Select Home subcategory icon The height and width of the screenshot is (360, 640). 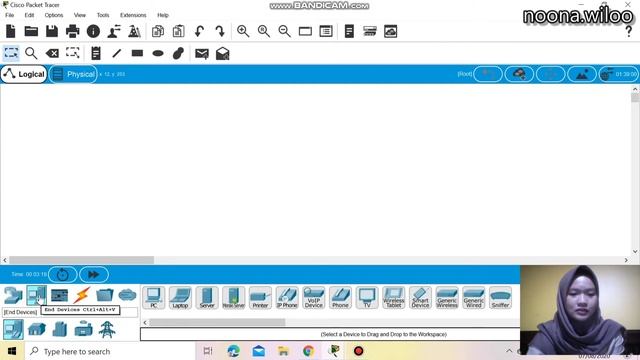[37, 329]
